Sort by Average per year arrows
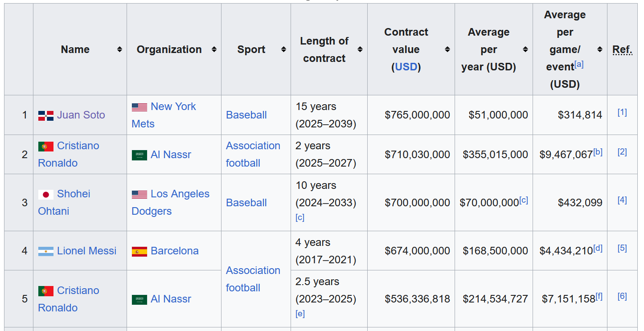Screen dimensions: 644x331 (x=525, y=49)
